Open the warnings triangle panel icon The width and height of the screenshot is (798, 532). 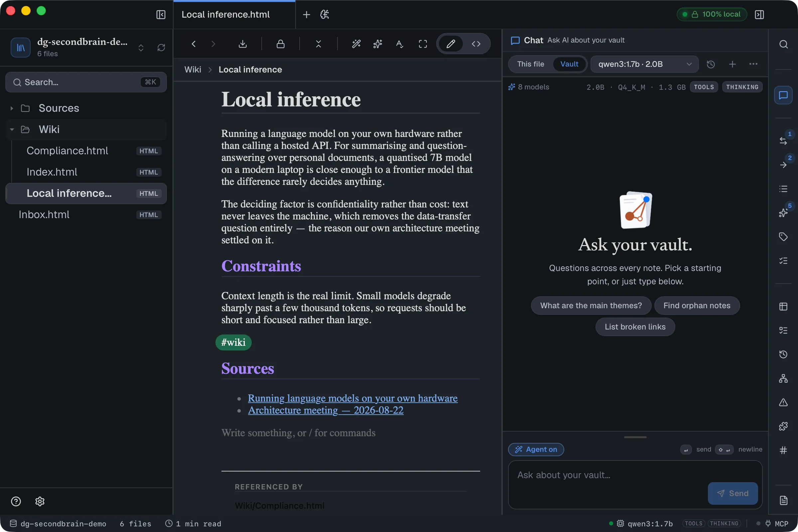[783, 402]
